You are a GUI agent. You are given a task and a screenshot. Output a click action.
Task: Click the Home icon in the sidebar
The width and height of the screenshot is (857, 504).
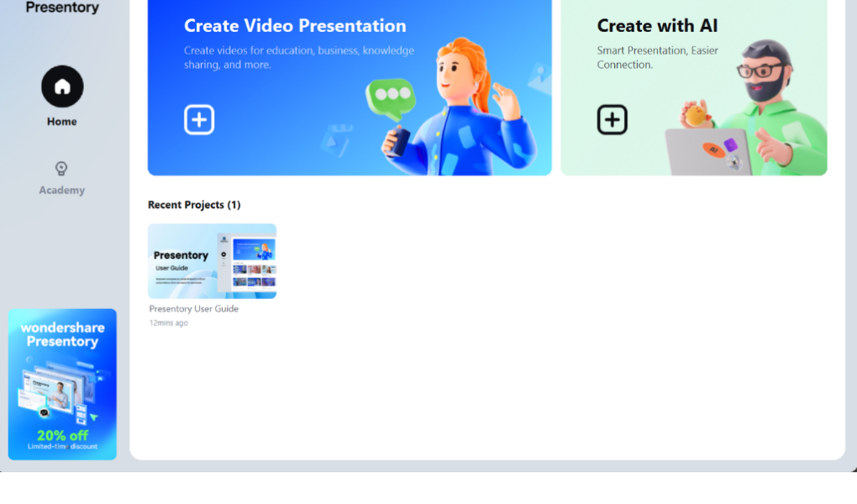point(62,87)
